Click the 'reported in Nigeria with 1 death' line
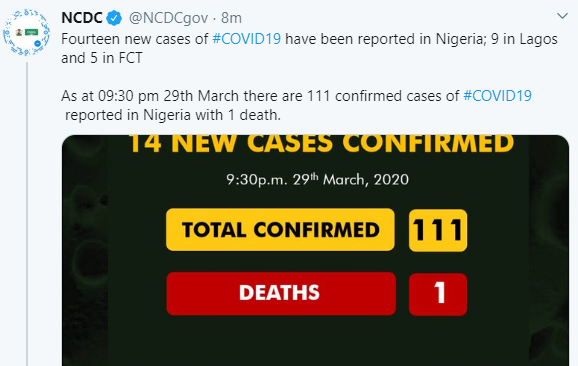 [173, 115]
